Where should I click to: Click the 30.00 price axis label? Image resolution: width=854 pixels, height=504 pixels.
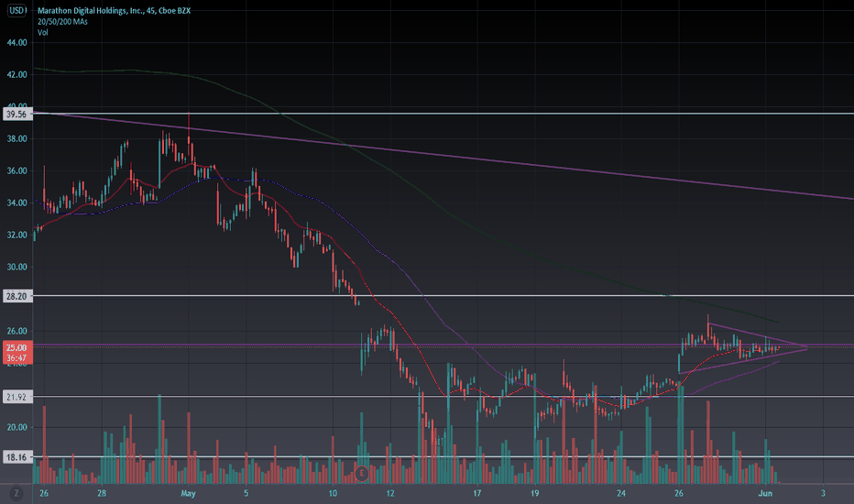tap(16, 267)
